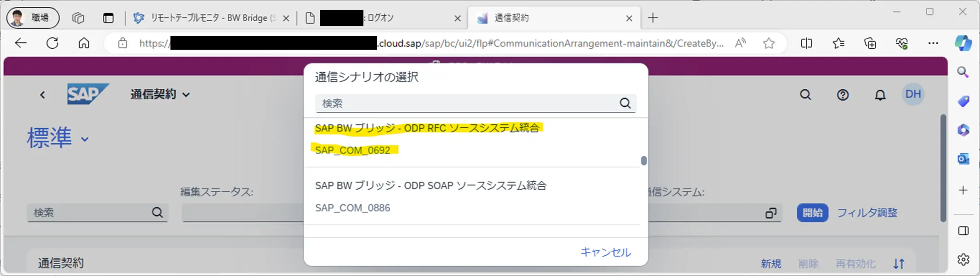
Task: Open the フィルタ調整 link
Action: [867, 213]
